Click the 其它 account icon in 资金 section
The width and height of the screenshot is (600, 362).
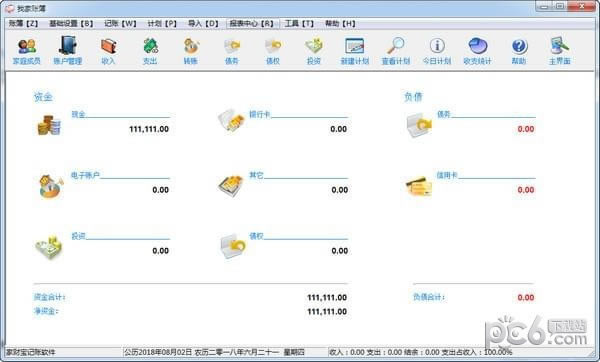tap(231, 186)
